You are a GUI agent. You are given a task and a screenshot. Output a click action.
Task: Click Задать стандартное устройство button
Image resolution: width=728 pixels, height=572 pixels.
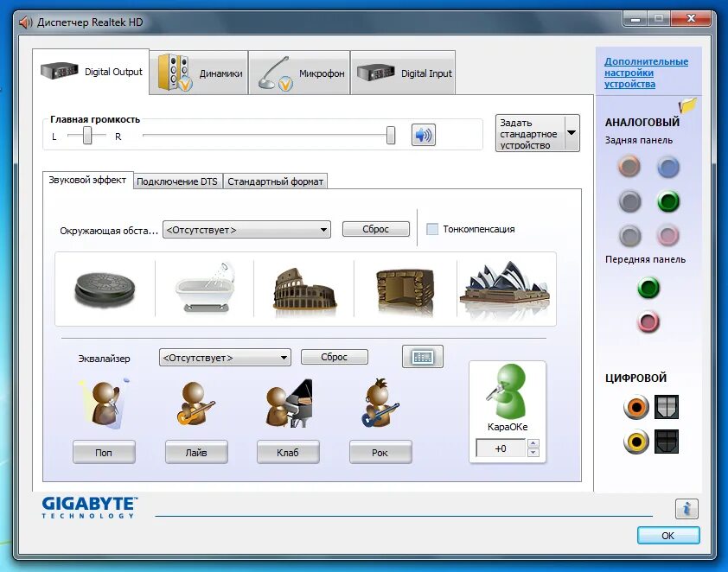tap(530, 133)
